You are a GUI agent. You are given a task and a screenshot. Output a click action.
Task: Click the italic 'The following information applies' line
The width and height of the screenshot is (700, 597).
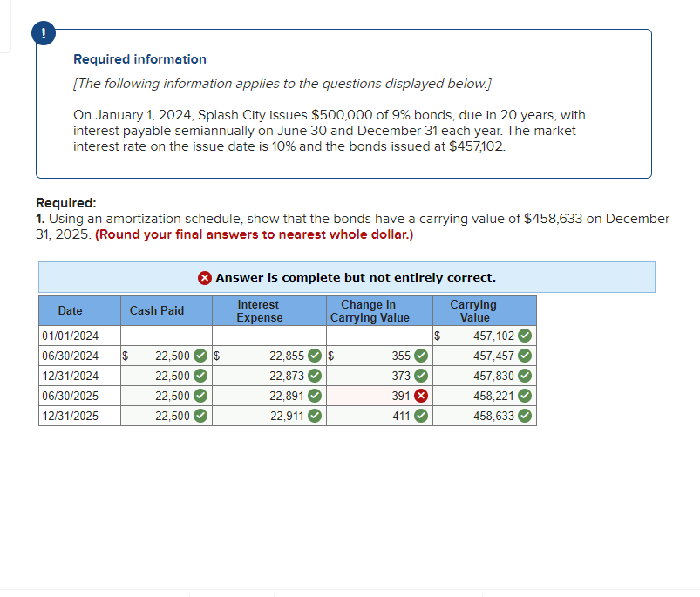pyautogui.click(x=282, y=84)
